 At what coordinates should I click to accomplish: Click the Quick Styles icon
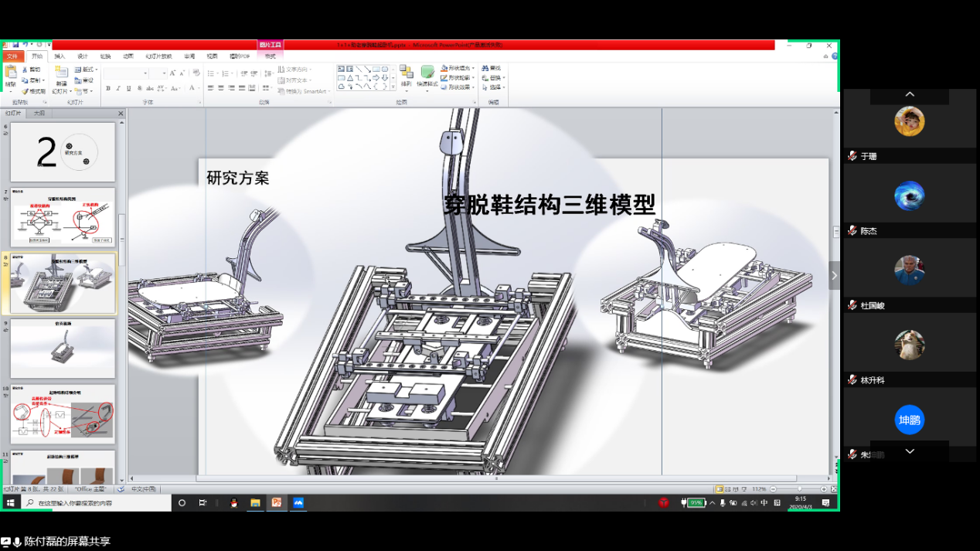click(x=427, y=76)
